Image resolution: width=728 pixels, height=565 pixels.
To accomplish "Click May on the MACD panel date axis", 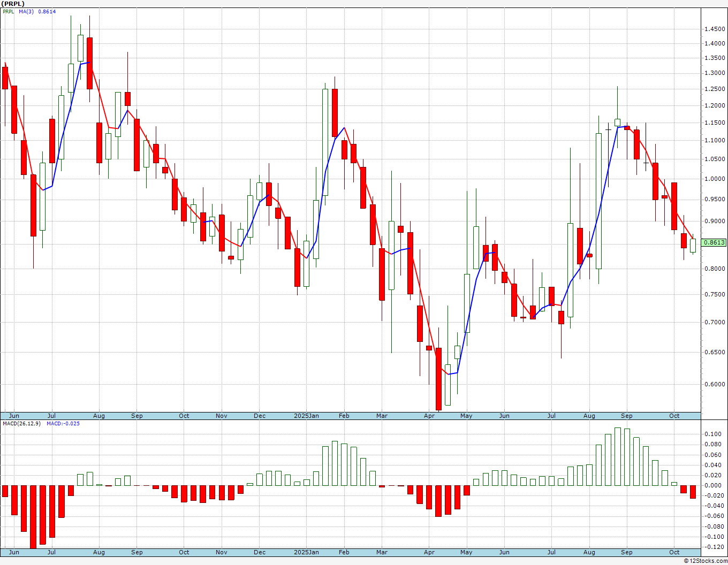I will tap(466, 552).
